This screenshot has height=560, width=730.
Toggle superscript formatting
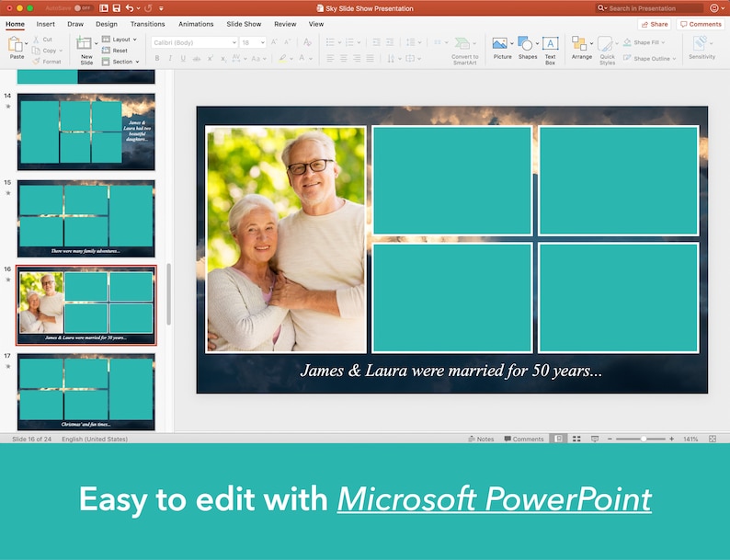[210, 58]
